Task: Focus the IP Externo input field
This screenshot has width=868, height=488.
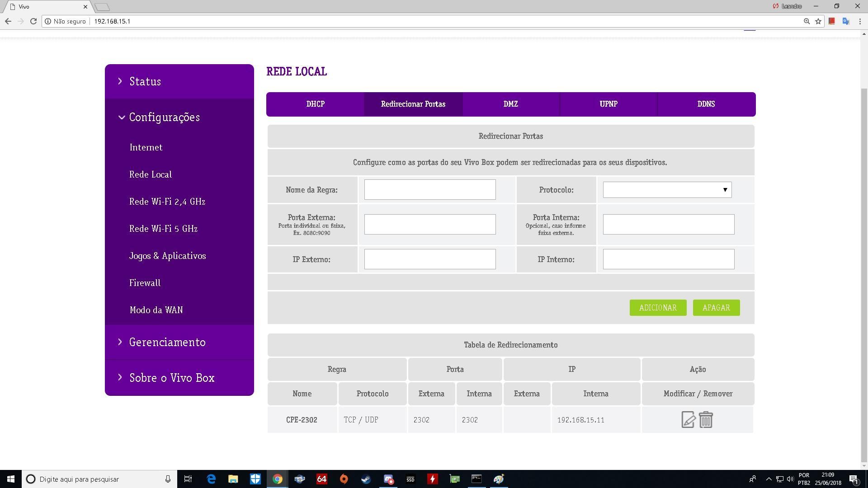Action: click(430, 259)
